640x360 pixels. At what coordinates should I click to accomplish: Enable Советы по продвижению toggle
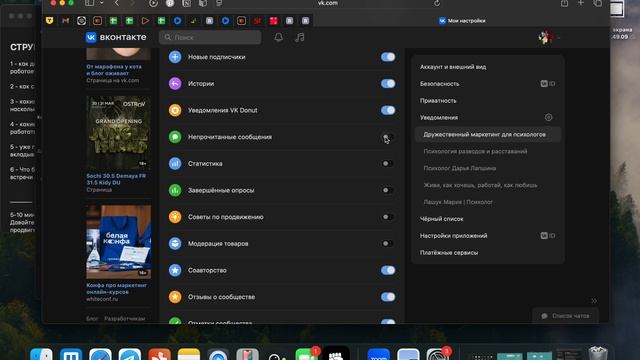tap(388, 217)
